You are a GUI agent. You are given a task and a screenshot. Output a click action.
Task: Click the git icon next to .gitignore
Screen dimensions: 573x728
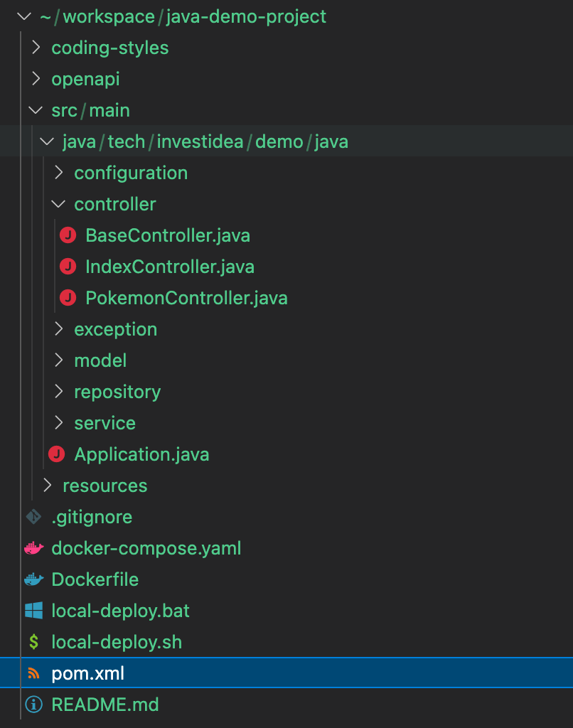(33, 517)
